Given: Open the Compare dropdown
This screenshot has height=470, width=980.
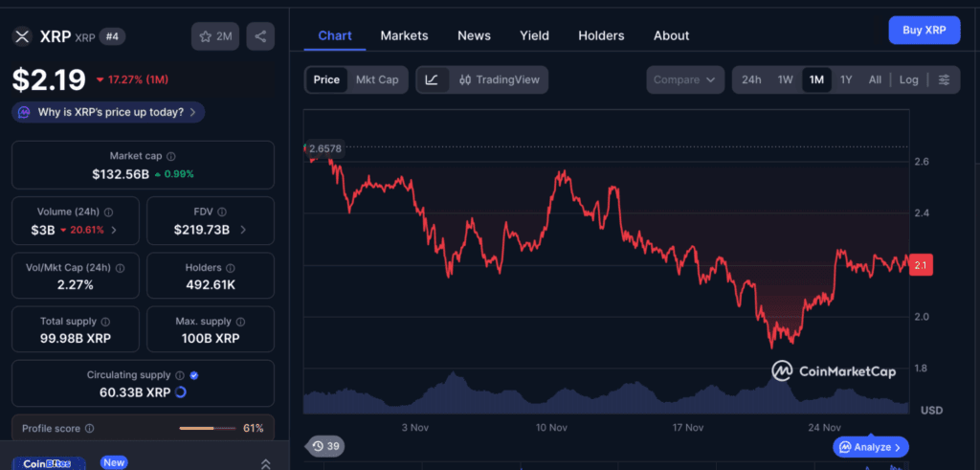Looking at the screenshot, I should coord(684,79).
